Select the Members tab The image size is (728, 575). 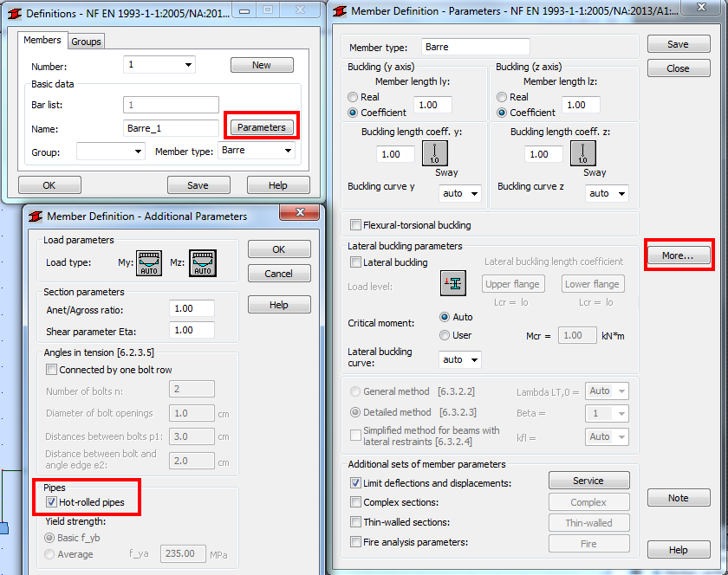coord(42,40)
